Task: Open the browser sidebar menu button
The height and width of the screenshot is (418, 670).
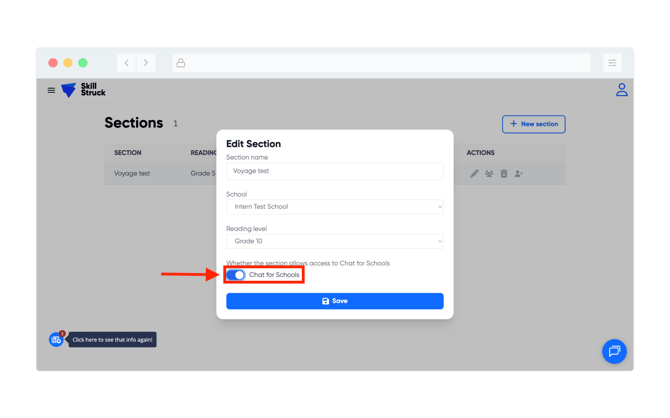Action: (612, 63)
